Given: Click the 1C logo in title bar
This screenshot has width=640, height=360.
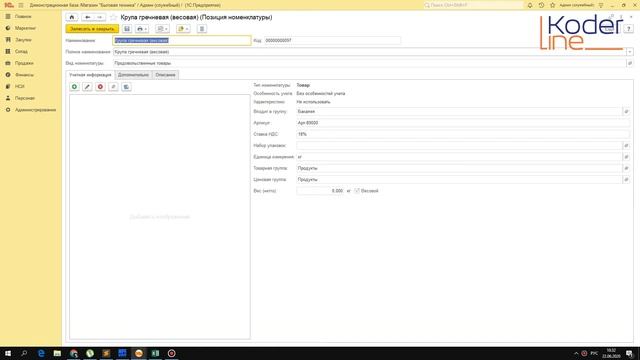Looking at the screenshot, I should [9, 5].
